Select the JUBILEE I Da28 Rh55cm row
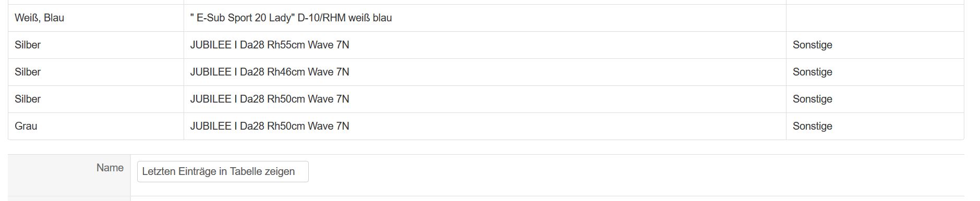This screenshot has width=980, height=201. pos(486,45)
